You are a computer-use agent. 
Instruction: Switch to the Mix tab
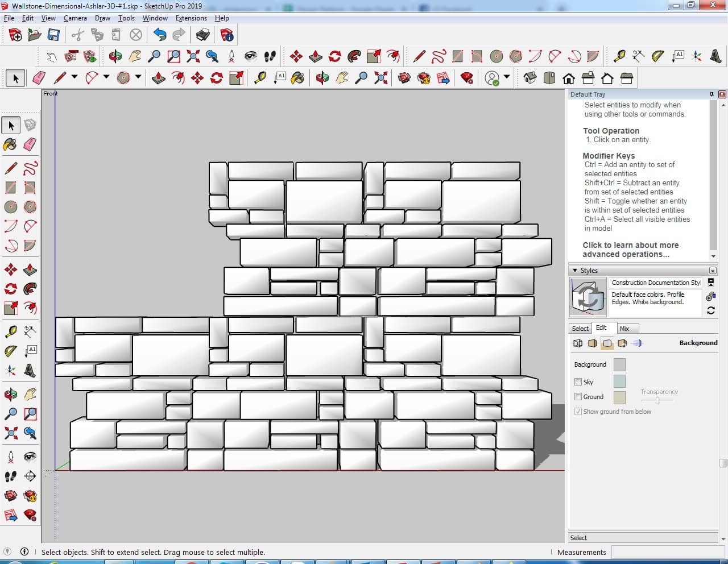pyautogui.click(x=624, y=329)
